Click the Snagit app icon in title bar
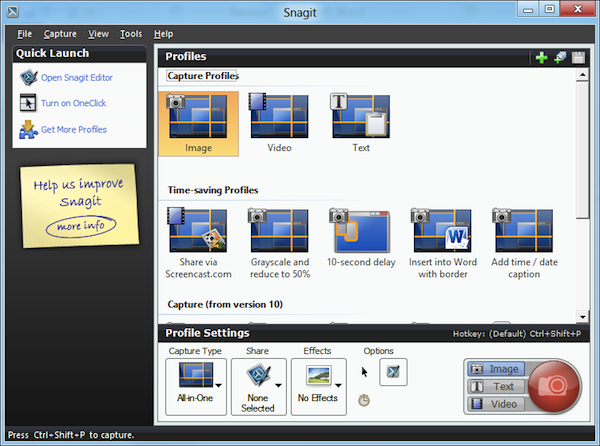Image resolution: width=600 pixels, height=446 pixels. click(x=13, y=12)
